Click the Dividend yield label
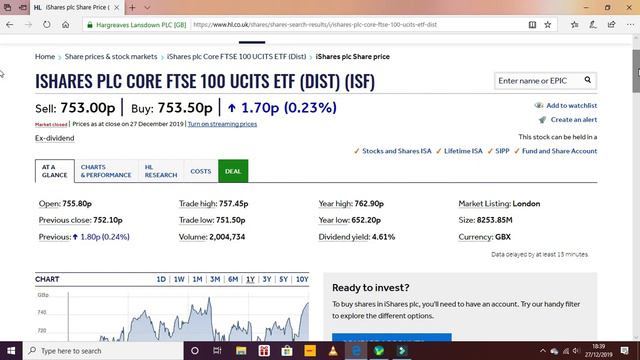Image resolution: width=640 pixels, height=360 pixels. (344, 237)
